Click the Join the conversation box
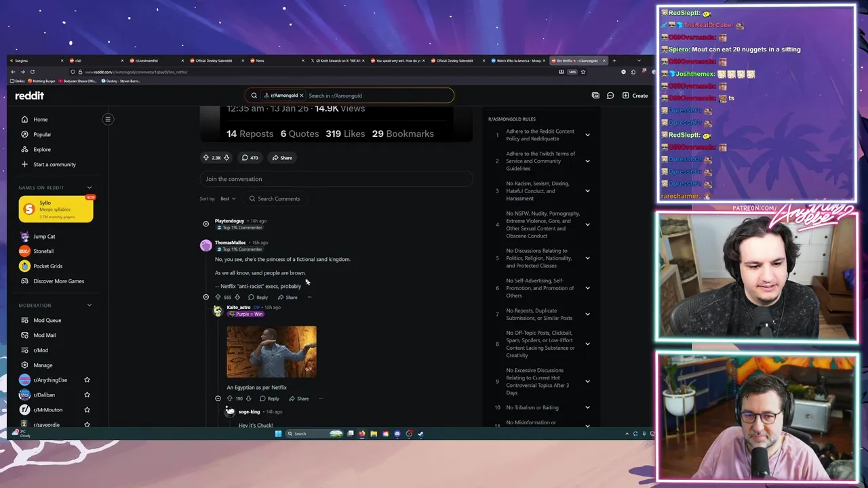The image size is (868, 488). (336, 179)
